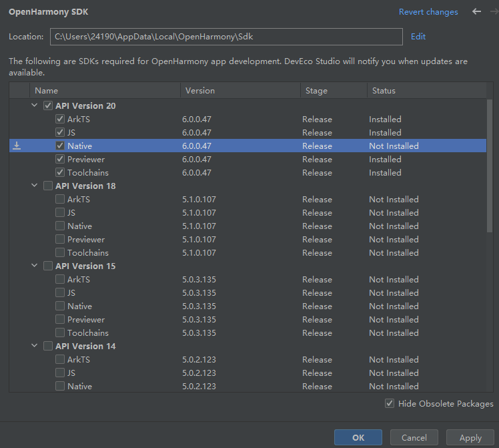
Task: Collapse the API Version 15 group
Action: [35, 266]
